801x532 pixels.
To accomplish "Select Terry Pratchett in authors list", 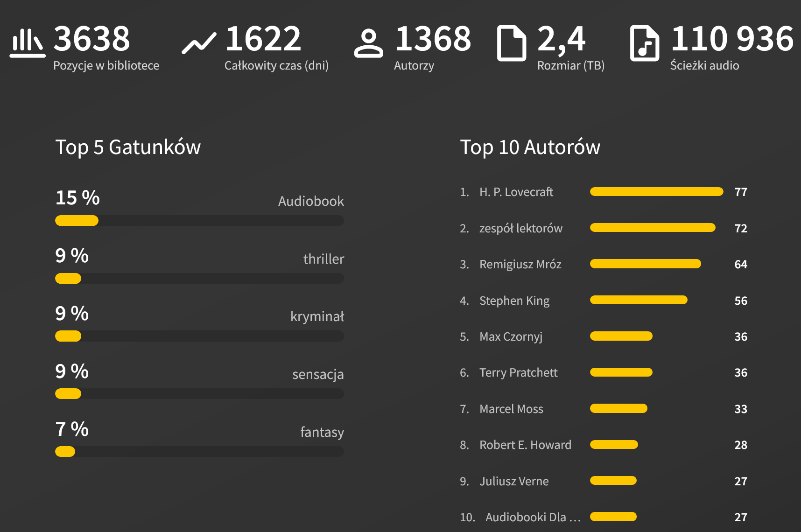I will [518, 372].
